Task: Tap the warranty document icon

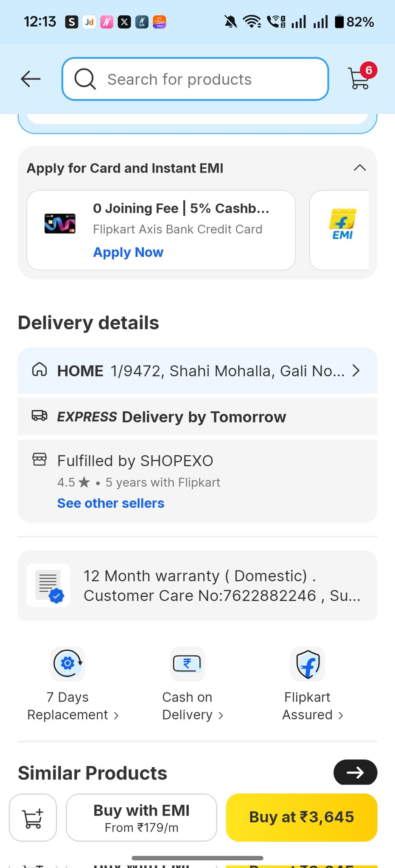Action: pyautogui.click(x=48, y=585)
